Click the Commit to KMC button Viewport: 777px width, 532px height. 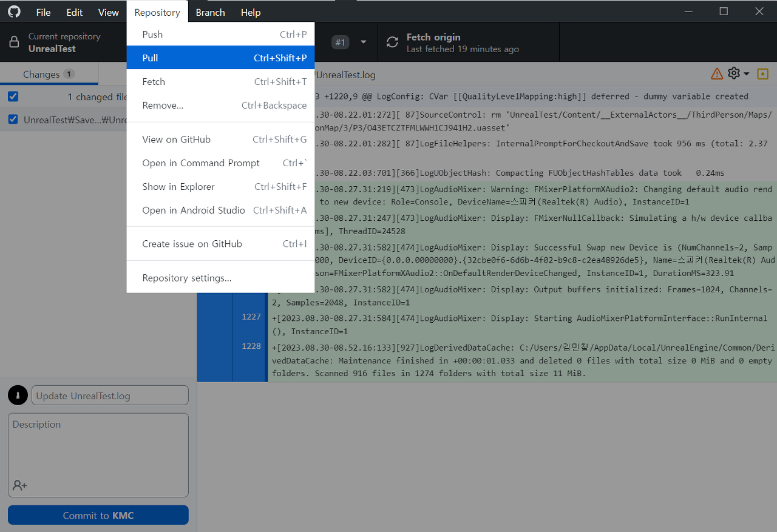tap(98, 515)
